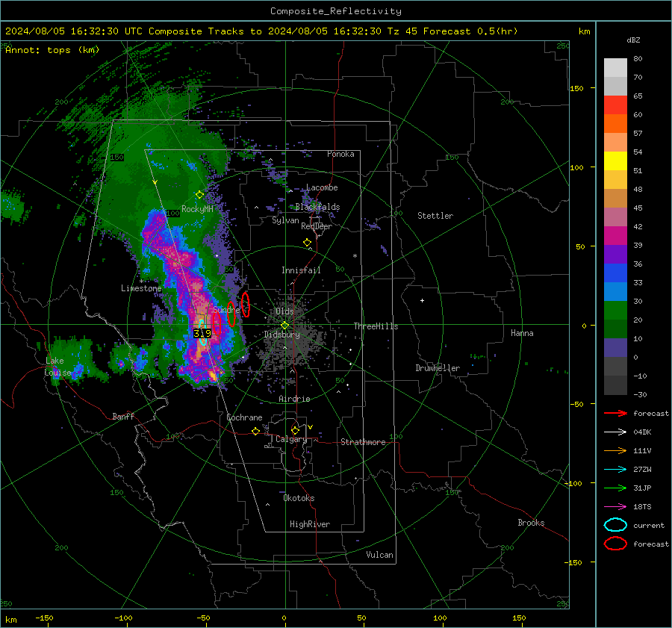Viewport: 672px width, 628px height.
Task: Select the 80 dBZ color swatch
Action: (x=615, y=68)
